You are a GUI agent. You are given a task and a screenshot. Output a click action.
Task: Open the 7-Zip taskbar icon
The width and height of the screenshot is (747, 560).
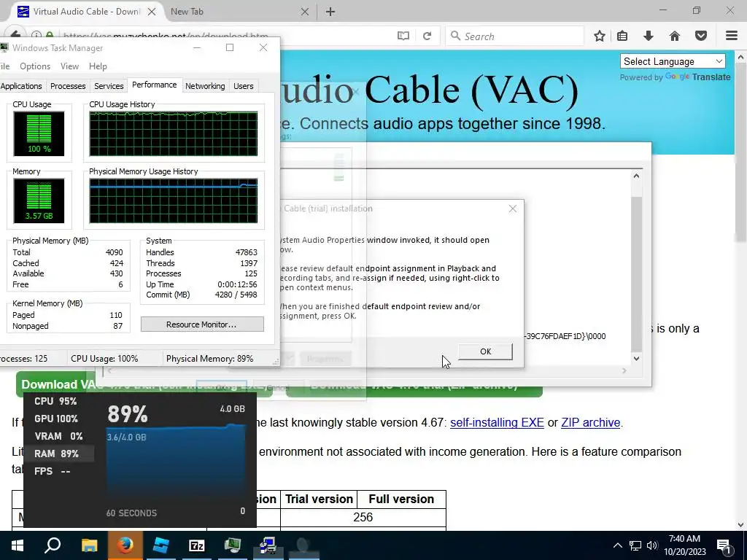196,545
